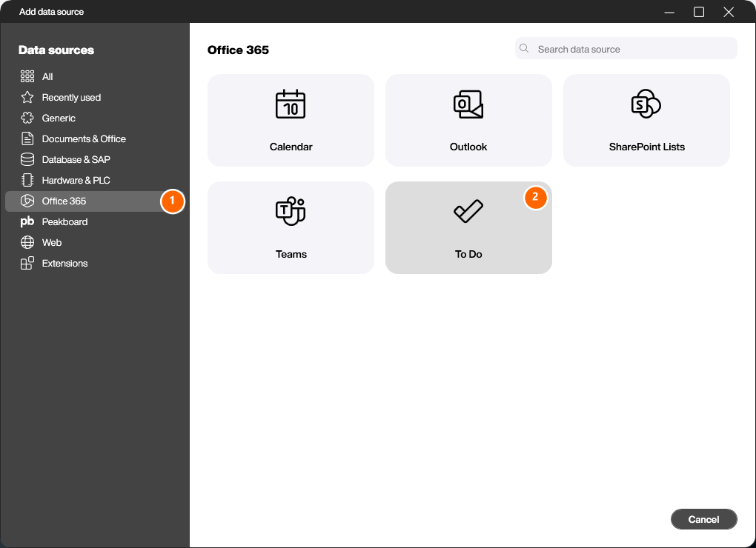Show All data sources category
This screenshot has height=548, width=756.
96,76
